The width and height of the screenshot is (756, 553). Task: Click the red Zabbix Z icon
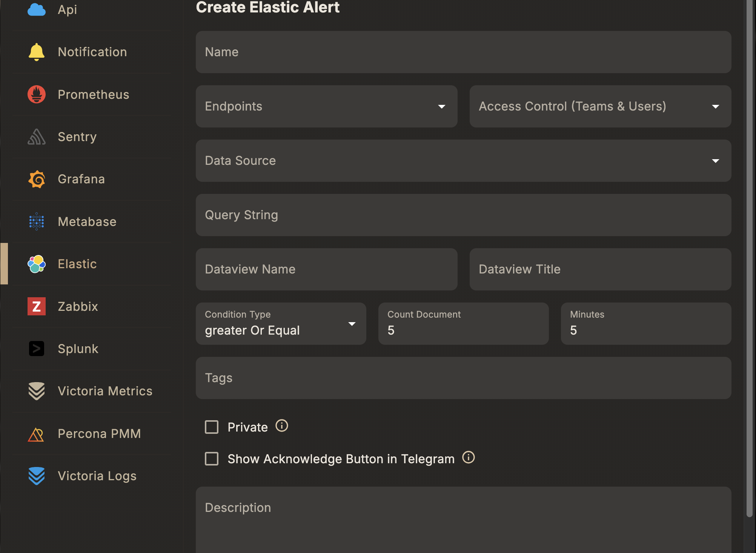(x=37, y=306)
